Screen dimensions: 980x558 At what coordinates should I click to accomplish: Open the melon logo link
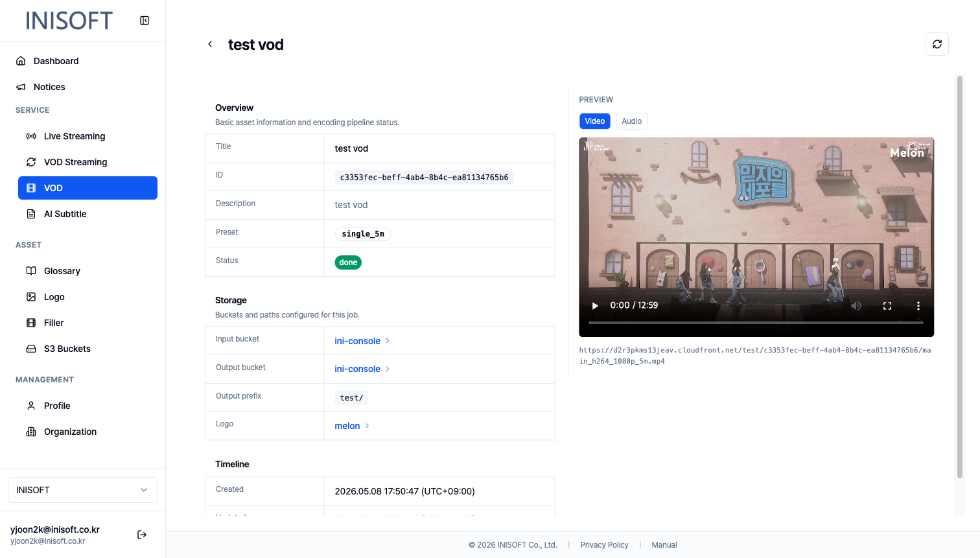tap(352, 426)
